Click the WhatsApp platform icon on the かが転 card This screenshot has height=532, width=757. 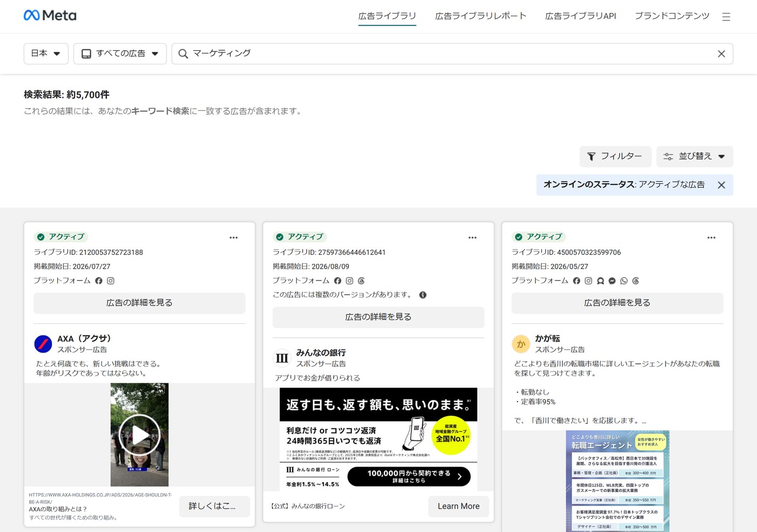tap(624, 281)
